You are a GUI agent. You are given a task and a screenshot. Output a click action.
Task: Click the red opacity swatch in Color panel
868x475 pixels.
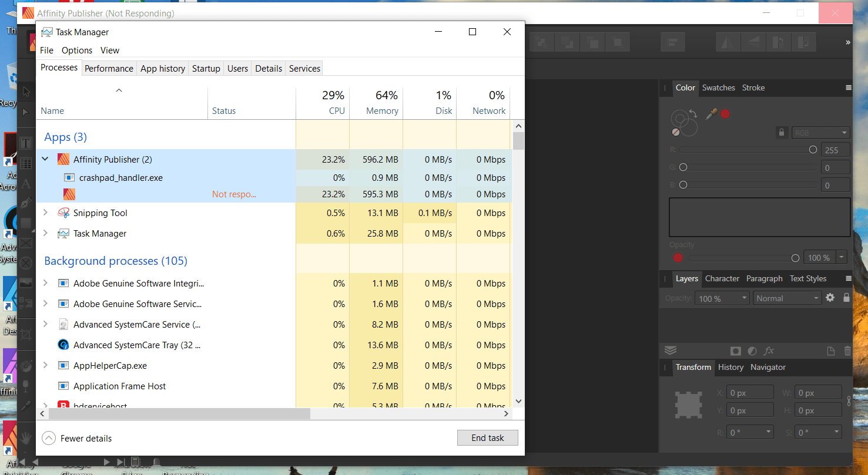coord(678,258)
